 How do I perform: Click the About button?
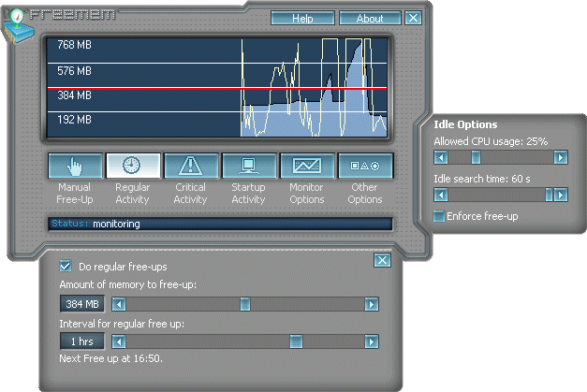370,18
